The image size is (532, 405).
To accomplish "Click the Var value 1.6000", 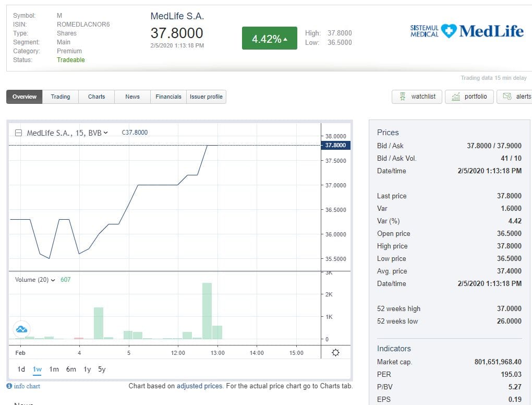I will coord(511,208).
